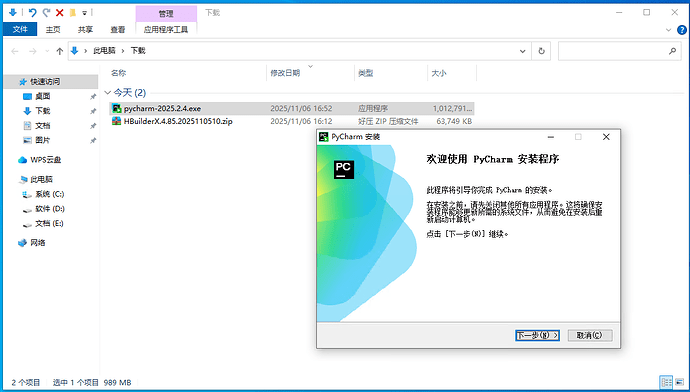This screenshot has height=392, width=690.
Task: Click the new folder icon in title bar
Action: [73, 13]
